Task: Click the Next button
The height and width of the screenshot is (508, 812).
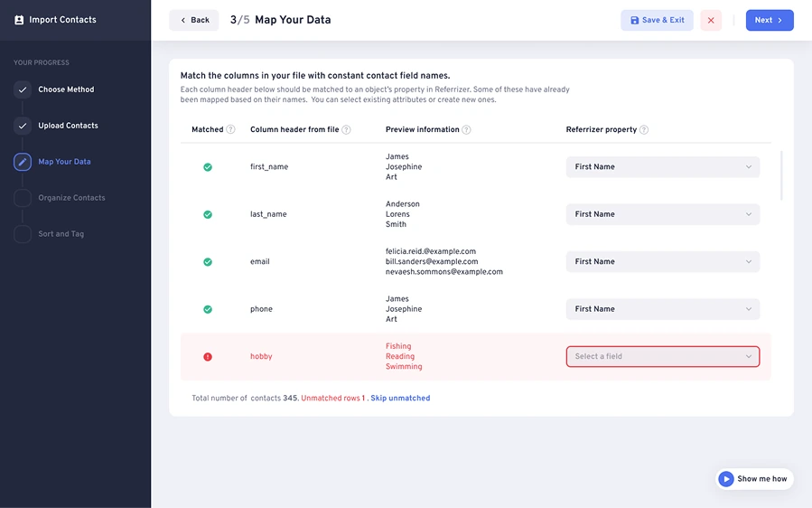Action: 770,20
